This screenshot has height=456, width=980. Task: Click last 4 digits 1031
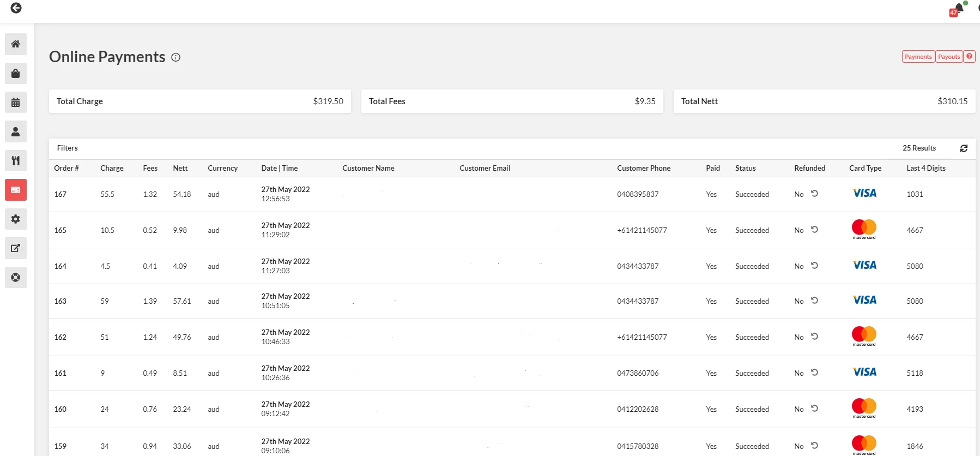point(915,194)
